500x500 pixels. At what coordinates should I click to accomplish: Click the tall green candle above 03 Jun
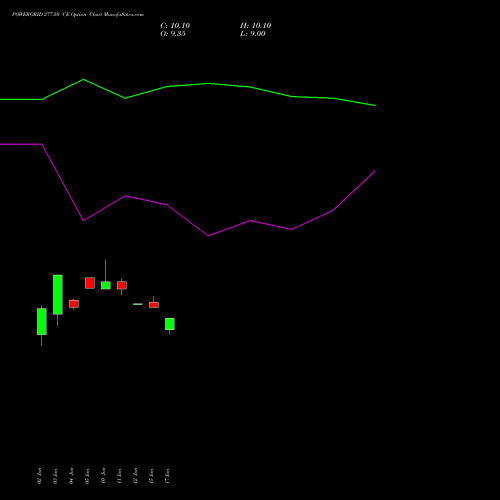(58, 295)
